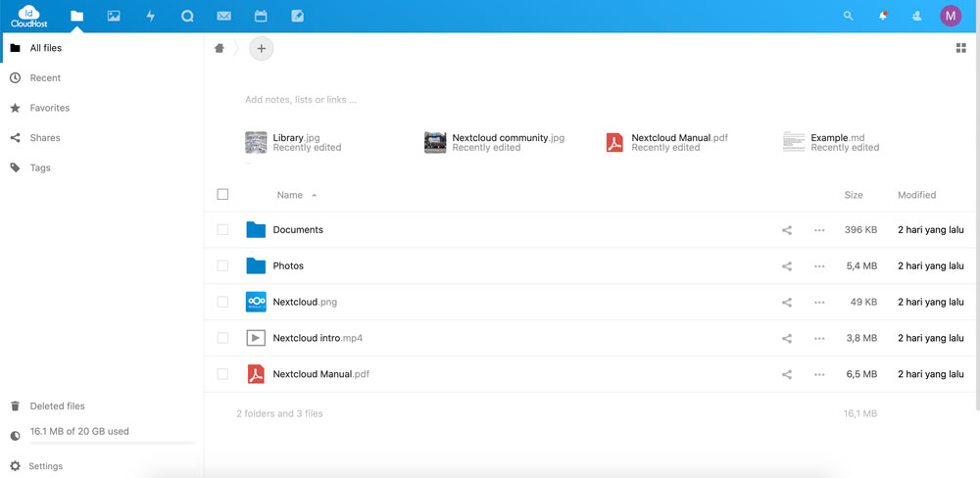The image size is (980, 478).
Task: Open Settings at sidebar bottom
Action: [102, 466]
